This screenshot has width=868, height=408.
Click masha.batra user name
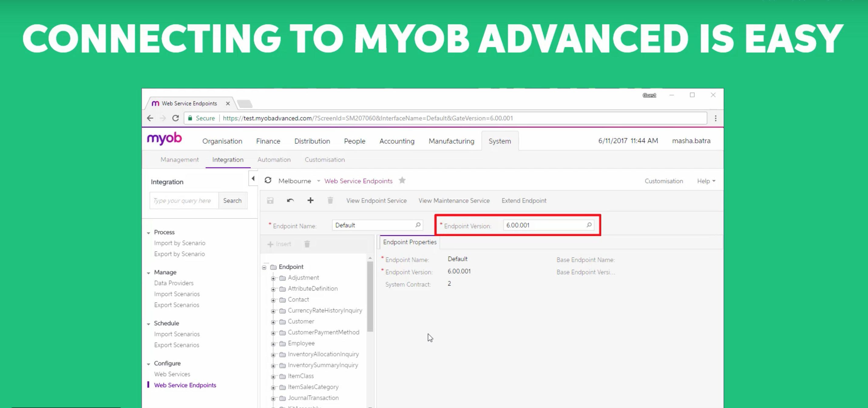click(x=691, y=141)
